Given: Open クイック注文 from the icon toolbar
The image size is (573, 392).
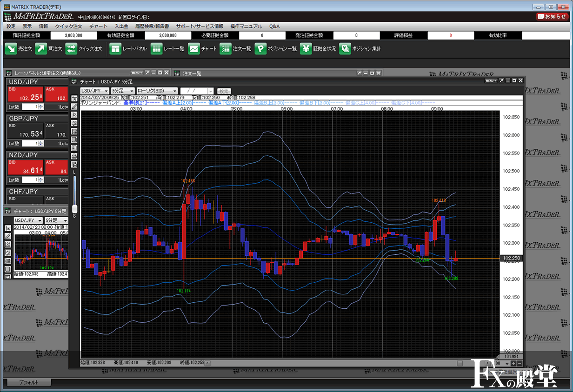Looking at the screenshot, I should 71,48.
